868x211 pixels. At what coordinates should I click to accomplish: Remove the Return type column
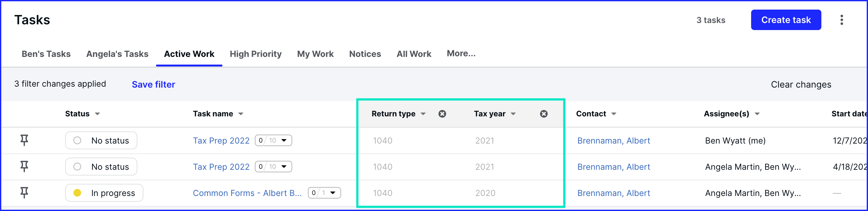pyautogui.click(x=442, y=114)
